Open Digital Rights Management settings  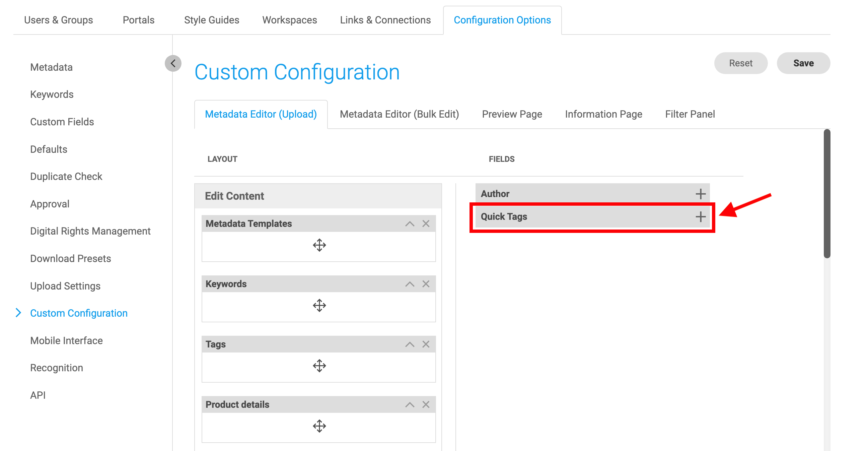click(x=90, y=231)
